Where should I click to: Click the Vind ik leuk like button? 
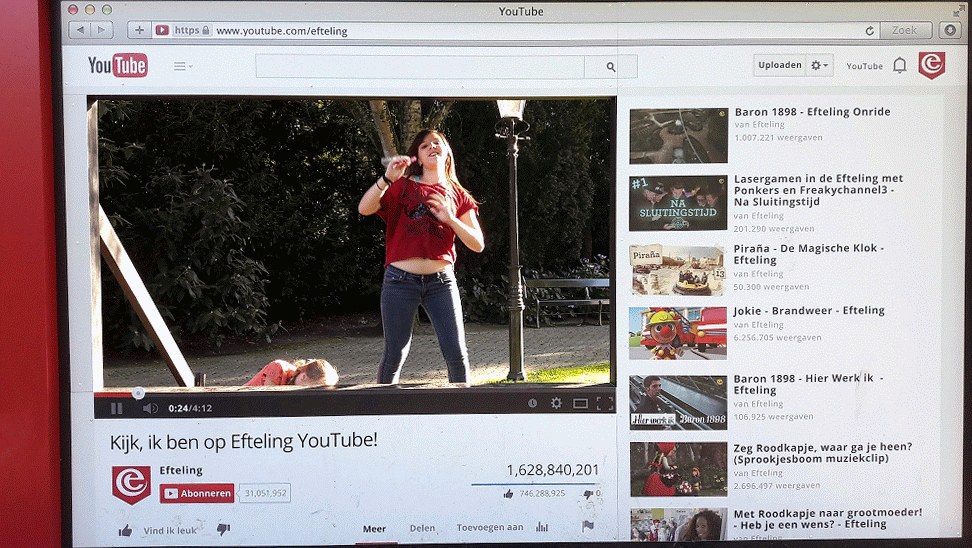click(x=159, y=530)
